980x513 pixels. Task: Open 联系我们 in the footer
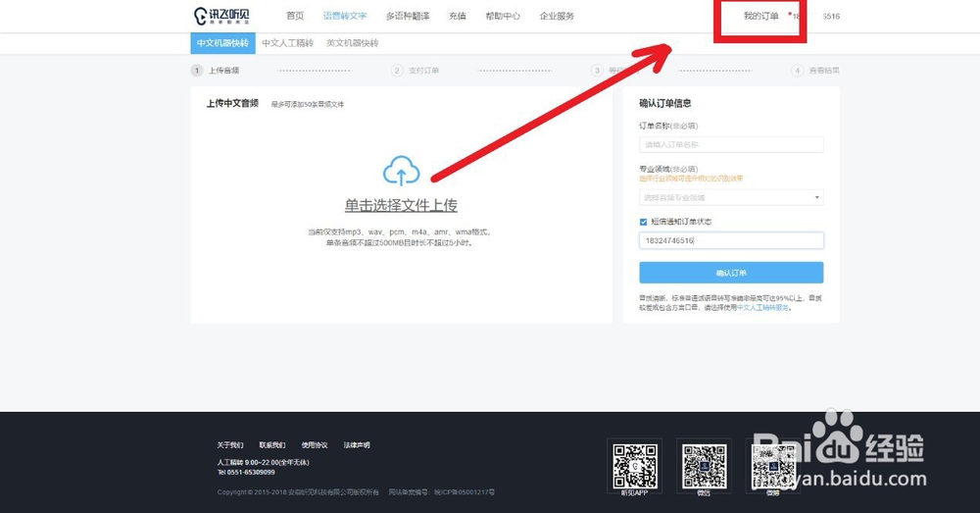coord(272,445)
